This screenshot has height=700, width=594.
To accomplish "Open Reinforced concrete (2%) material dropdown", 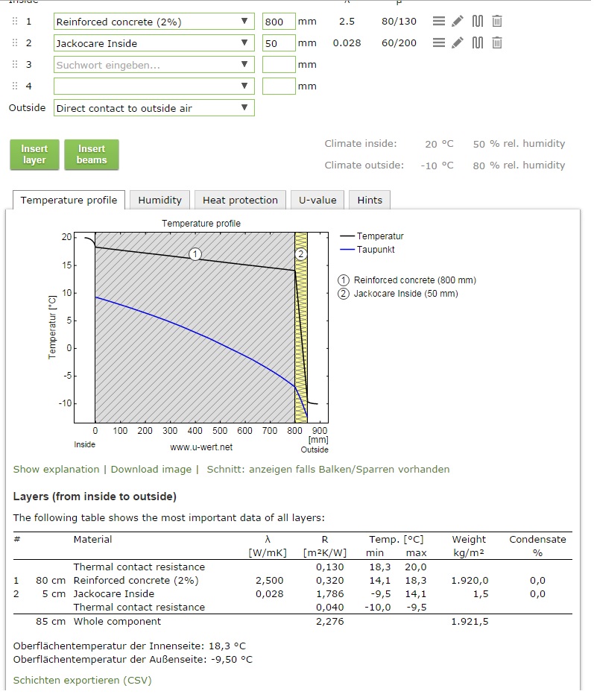I will [x=154, y=22].
